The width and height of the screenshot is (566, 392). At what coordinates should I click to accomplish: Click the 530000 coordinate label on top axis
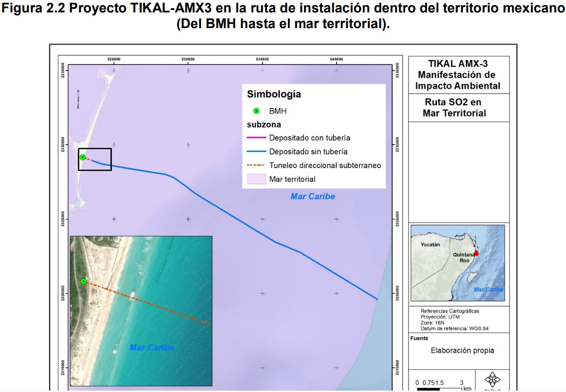click(x=188, y=59)
